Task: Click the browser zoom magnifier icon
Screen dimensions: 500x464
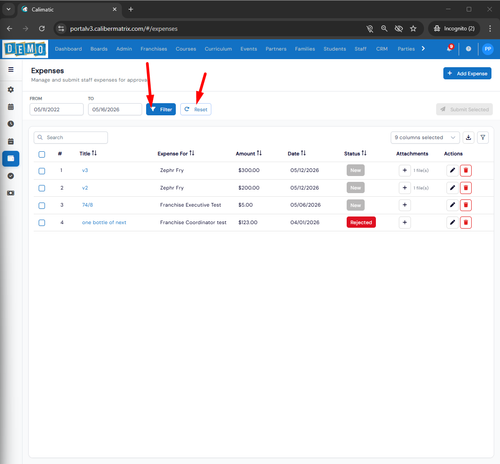Action: pos(384,29)
